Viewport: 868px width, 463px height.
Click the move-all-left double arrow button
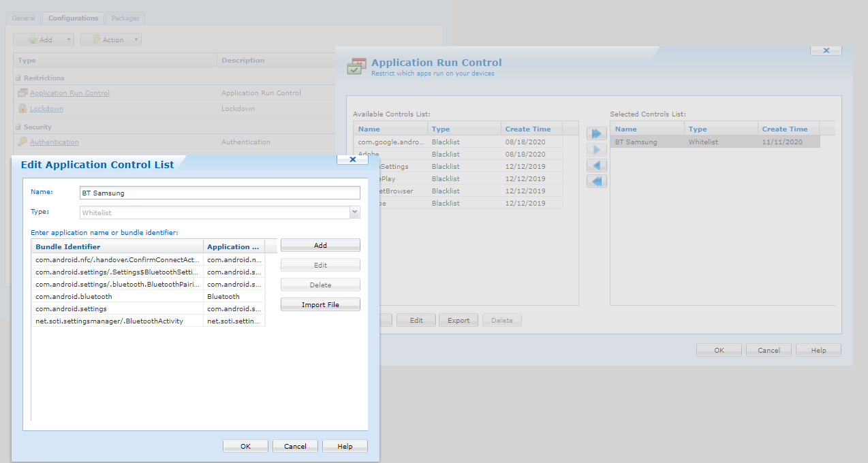(596, 181)
